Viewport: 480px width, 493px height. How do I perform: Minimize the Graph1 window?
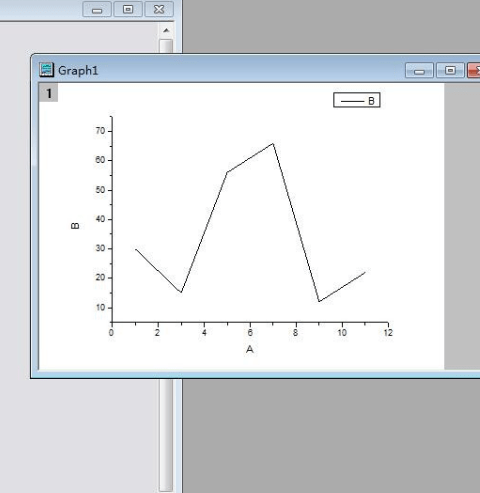tap(419, 70)
